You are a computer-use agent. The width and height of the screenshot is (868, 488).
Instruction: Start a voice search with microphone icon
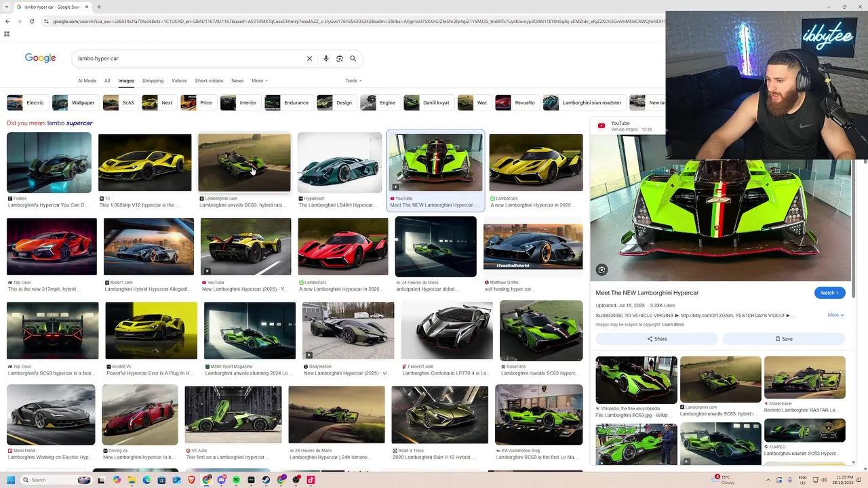[x=326, y=58]
